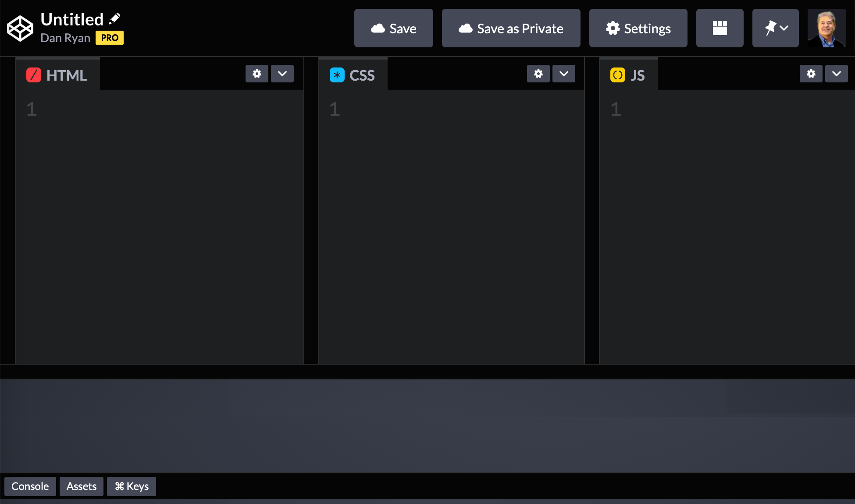Click the change view layout icon

pyautogui.click(x=720, y=28)
